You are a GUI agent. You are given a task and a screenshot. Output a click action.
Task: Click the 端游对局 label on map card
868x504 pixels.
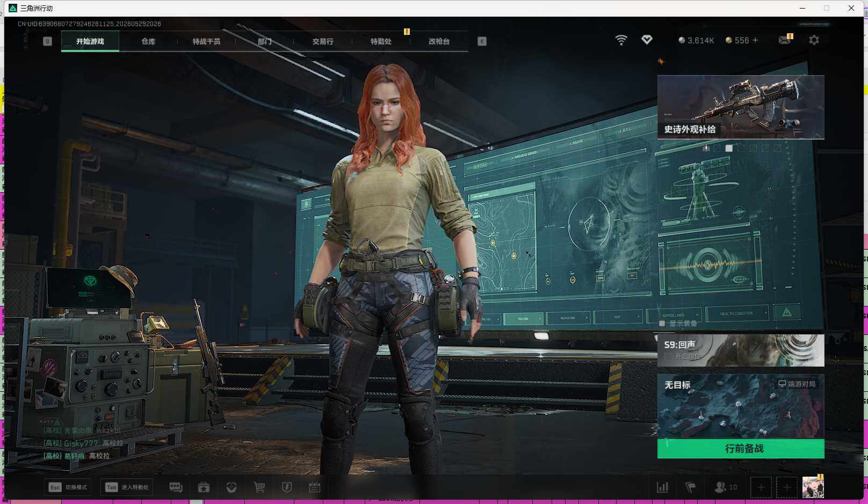tap(801, 384)
